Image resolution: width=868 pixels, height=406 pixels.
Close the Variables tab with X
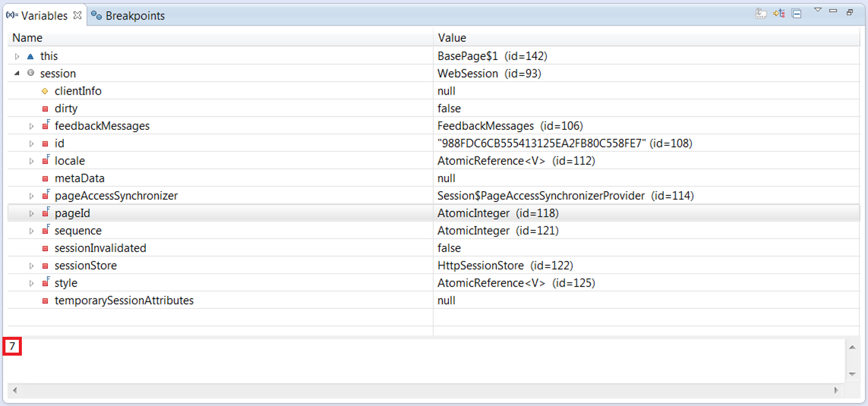[x=77, y=15]
